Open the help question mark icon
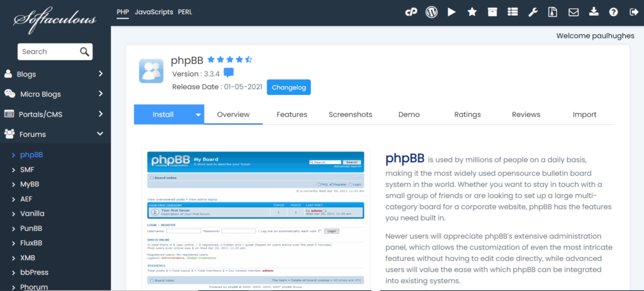644x291 pixels. (x=614, y=13)
